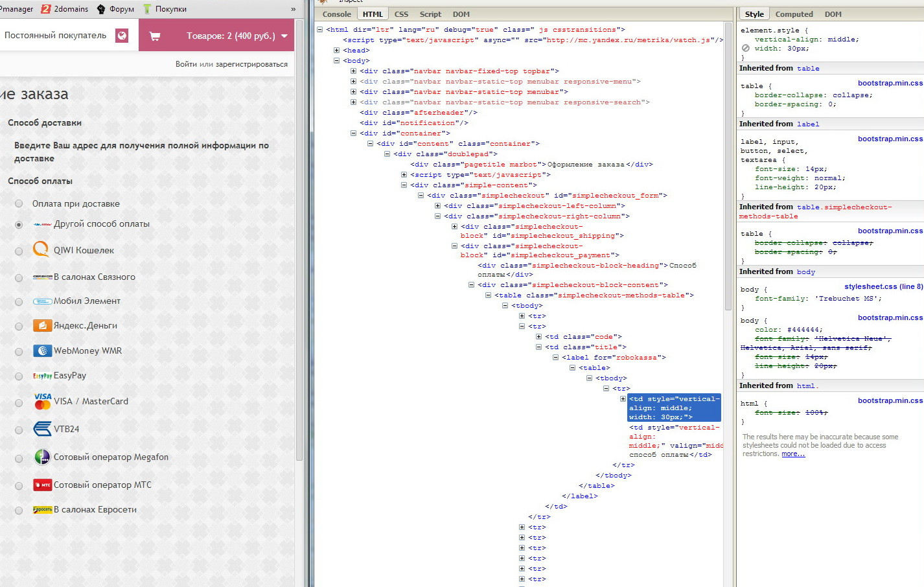Click the Евросеть salon logo
Viewport: 924px width, 587px height.
[x=42, y=510]
